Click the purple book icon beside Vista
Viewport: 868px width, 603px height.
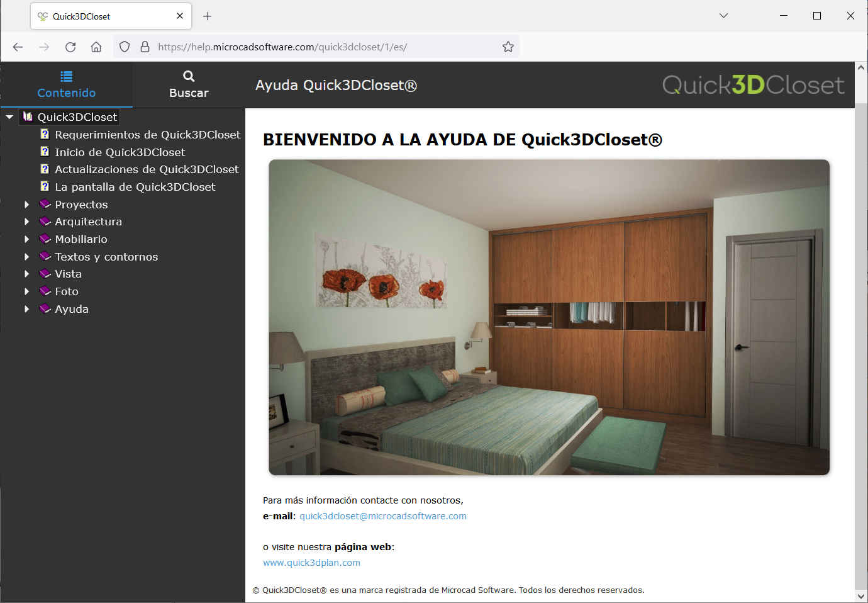(45, 273)
